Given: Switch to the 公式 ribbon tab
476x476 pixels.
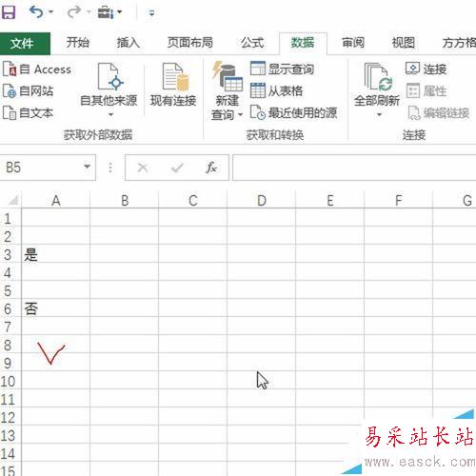Looking at the screenshot, I should coord(252,43).
